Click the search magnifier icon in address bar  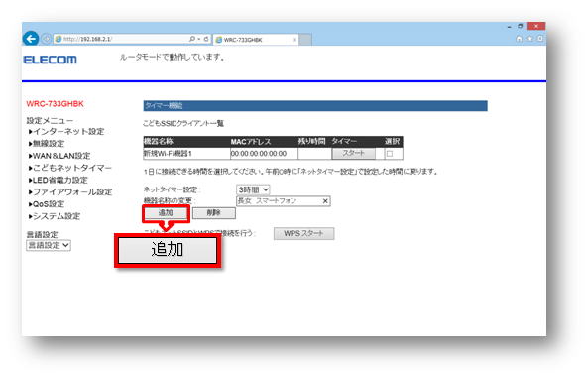(x=192, y=39)
